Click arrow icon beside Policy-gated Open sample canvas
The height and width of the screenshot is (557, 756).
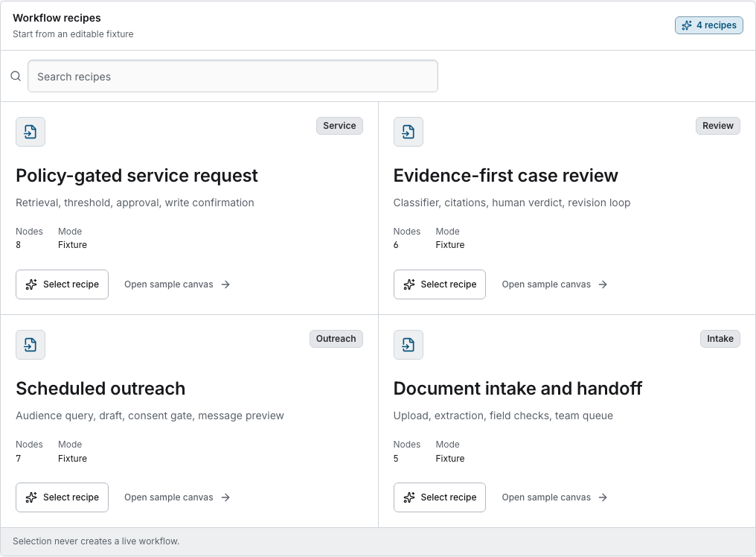click(x=225, y=284)
